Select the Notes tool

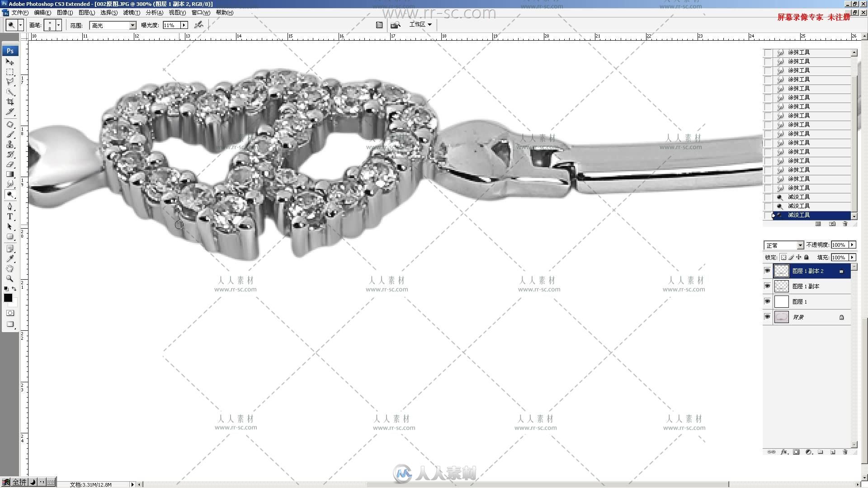pyautogui.click(x=10, y=249)
